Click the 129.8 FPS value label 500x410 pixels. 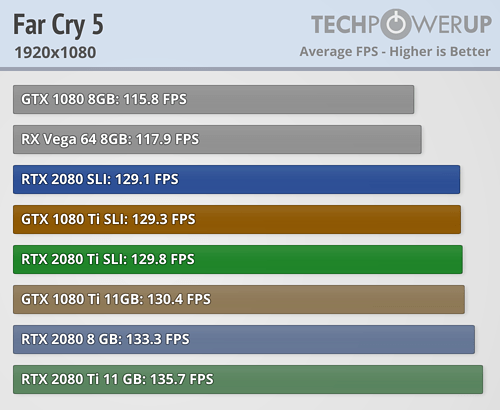163,259
